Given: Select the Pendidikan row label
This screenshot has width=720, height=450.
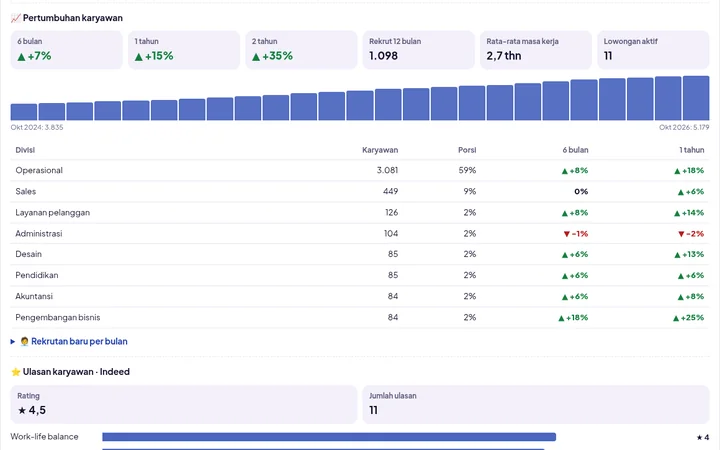Looking at the screenshot, I should (x=37, y=276).
